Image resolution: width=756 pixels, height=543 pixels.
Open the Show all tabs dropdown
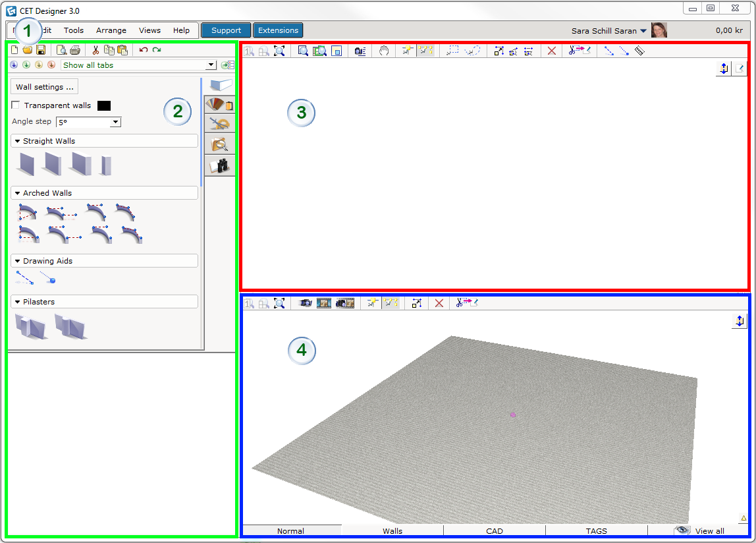click(211, 65)
